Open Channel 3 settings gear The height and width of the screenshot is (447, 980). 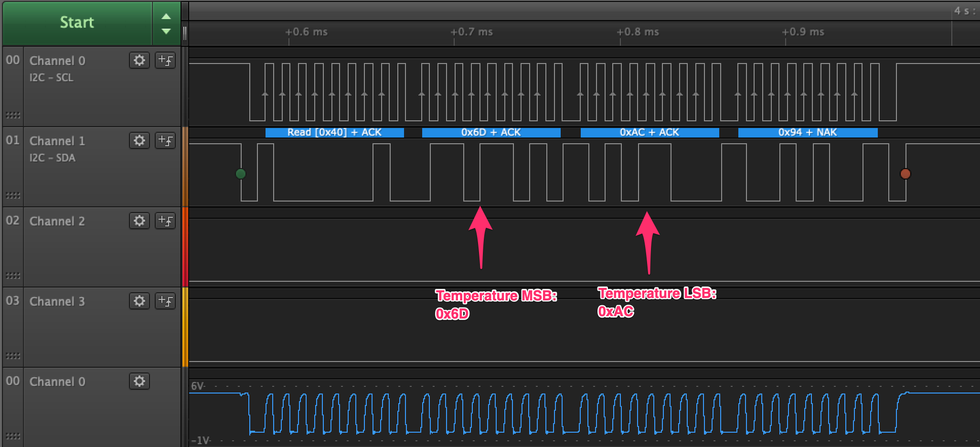[x=139, y=301]
